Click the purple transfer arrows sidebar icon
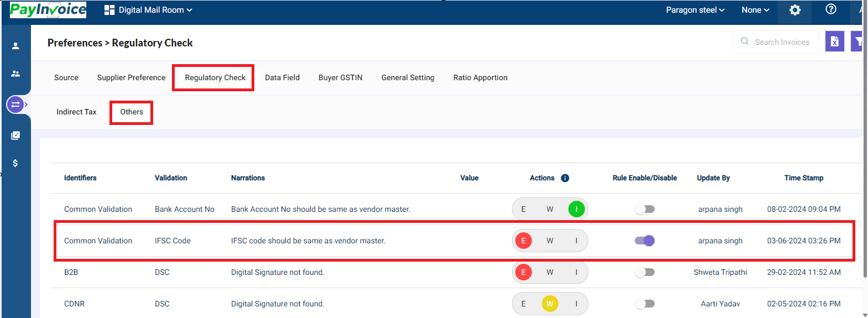 click(15, 104)
